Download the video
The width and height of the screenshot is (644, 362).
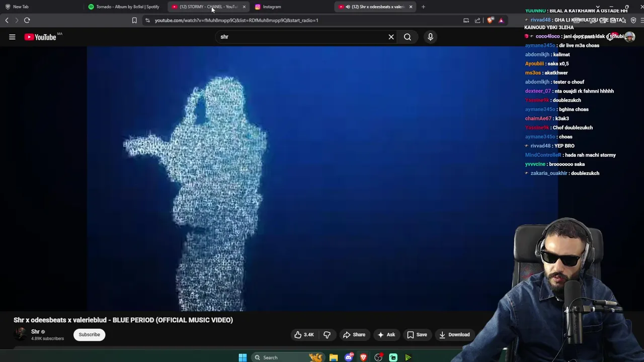click(x=454, y=334)
